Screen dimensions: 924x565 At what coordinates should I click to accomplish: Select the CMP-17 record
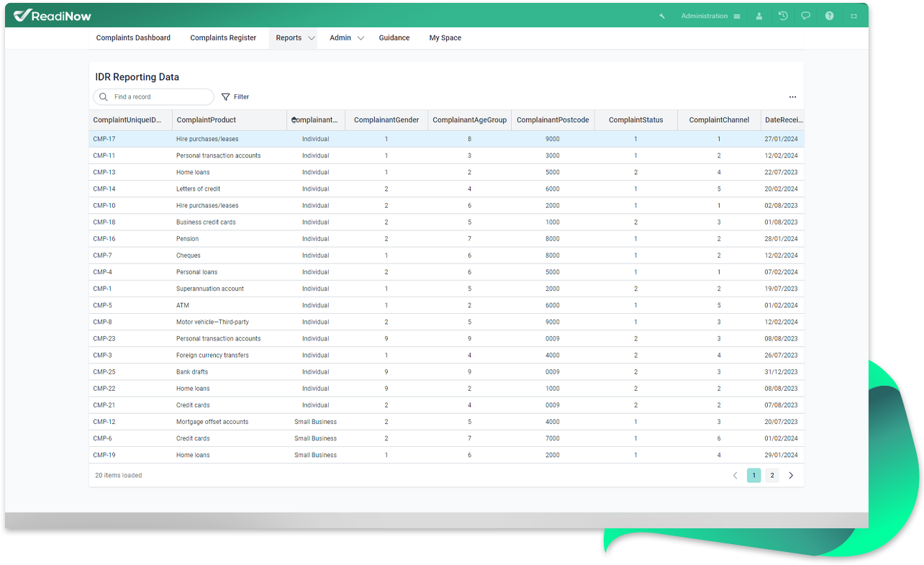tap(446, 139)
